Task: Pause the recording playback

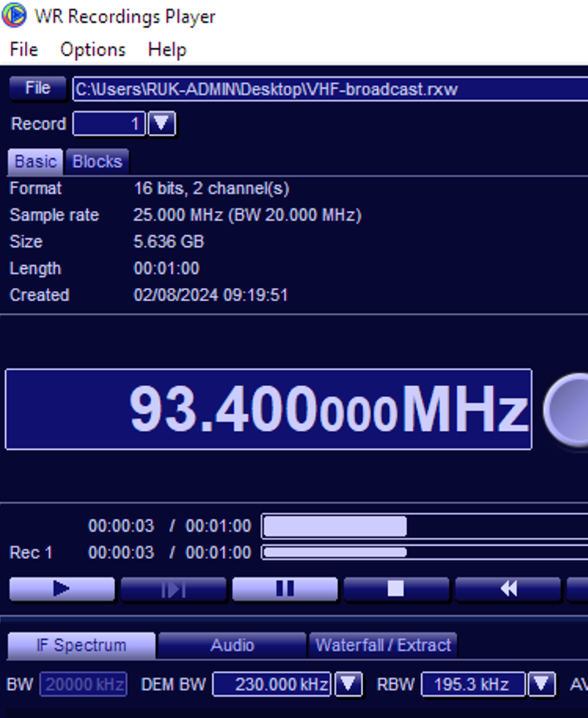Action: click(x=285, y=589)
